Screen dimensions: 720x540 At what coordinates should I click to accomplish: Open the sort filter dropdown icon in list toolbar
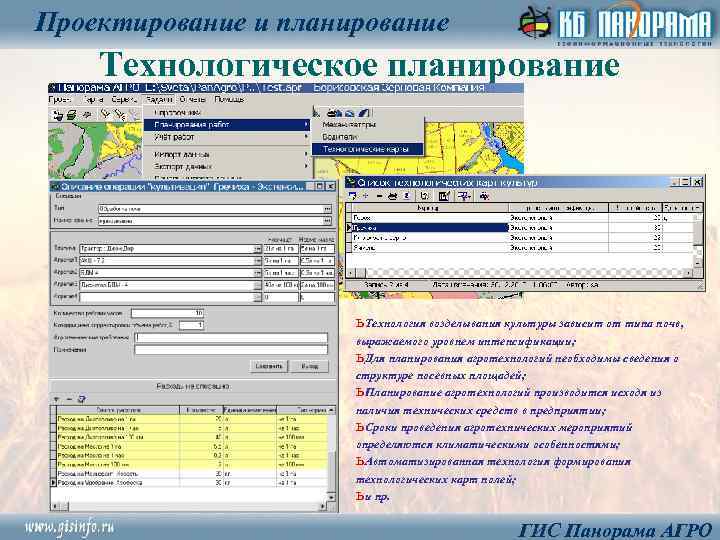tap(464, 196)
